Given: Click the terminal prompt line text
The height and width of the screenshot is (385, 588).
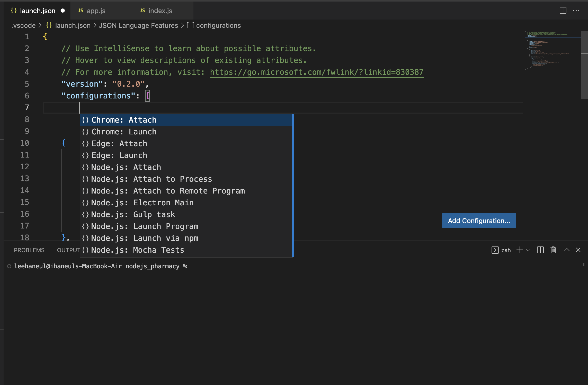Looking at the screenshot, I should (x=101, y=266).
